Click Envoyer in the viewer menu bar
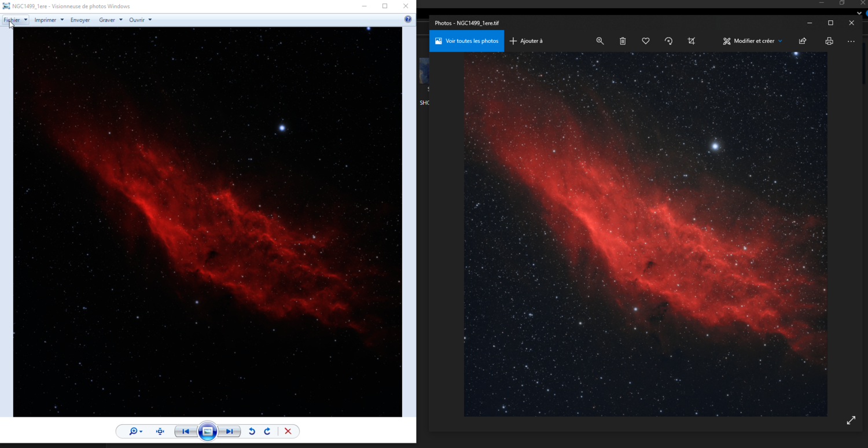 (x=80, y=20)
